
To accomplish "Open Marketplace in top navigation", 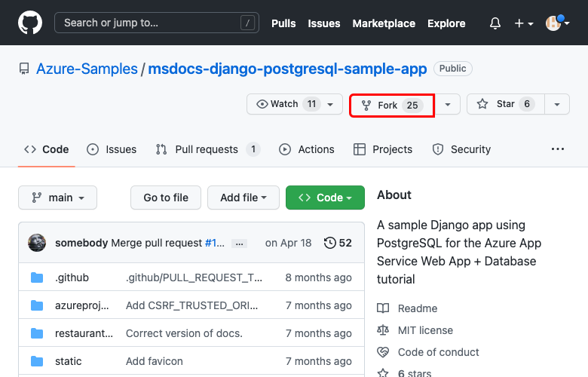I will click(x=383, y=23).
